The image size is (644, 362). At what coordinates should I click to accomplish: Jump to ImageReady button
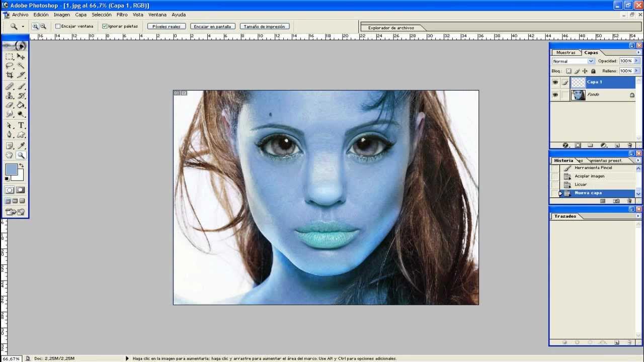pyautogui.click(x=15, y=212)
